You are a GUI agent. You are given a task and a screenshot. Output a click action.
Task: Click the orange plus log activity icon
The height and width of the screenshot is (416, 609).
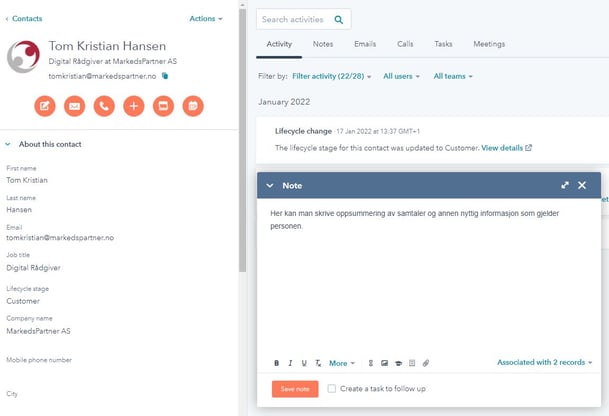coord(134,106)
